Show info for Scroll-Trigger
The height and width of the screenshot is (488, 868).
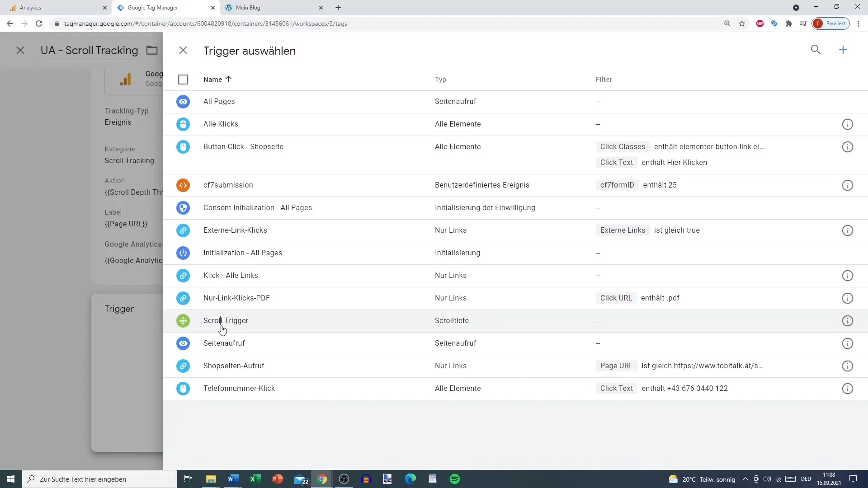(848, 321)
